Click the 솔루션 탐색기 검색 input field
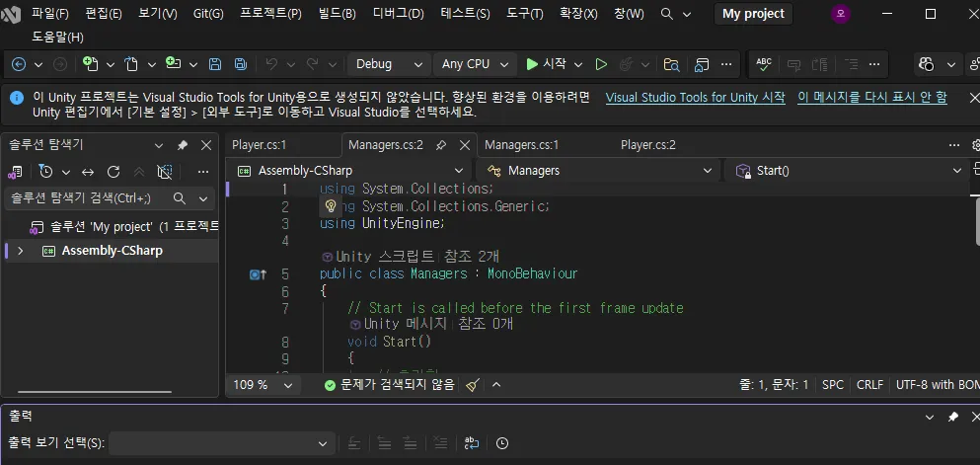This screenshot has width=980, height=465. pos(88,198)
